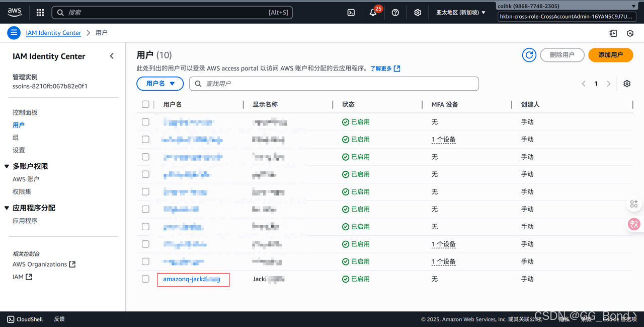Screen dimensions: 644x327
Task: Check the amazonq-jack user row checkbox
Action: (145, 279)
